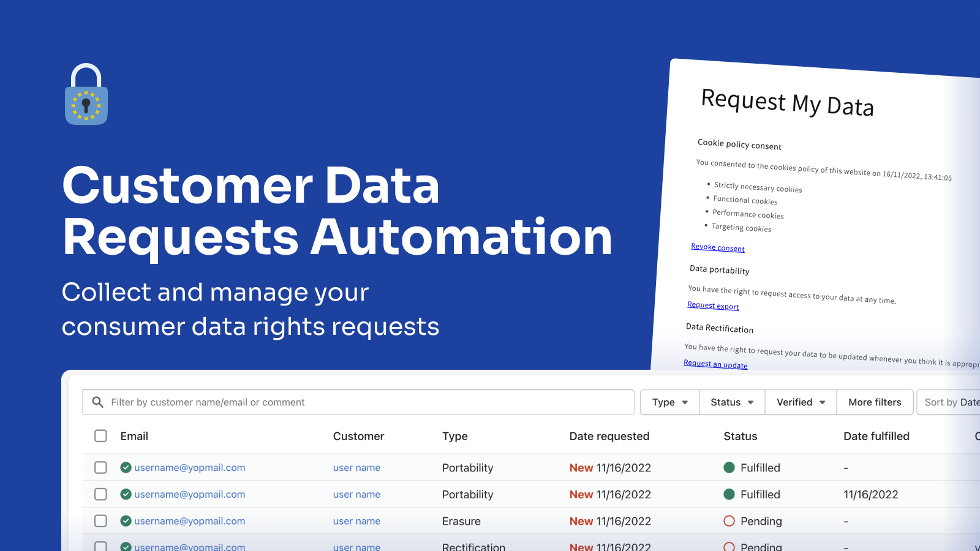Click the Pending circle on the Rectification row
The width and height of the screenshot is (980, 551).
tap(729, 547)
